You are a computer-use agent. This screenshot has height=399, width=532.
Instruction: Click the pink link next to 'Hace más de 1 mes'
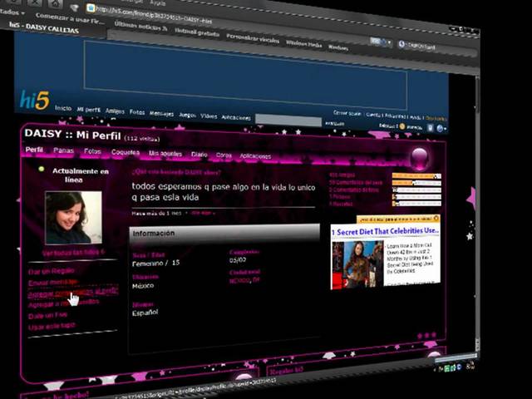tap(203, 213)
